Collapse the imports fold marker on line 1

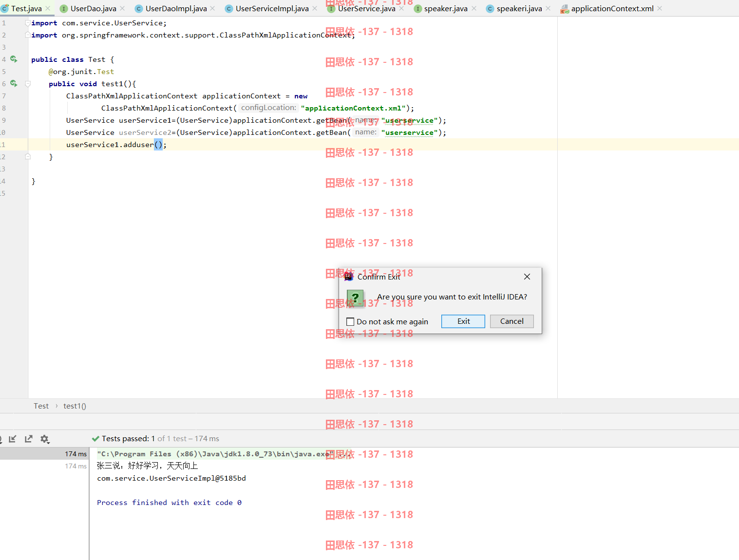click(28, 22)
